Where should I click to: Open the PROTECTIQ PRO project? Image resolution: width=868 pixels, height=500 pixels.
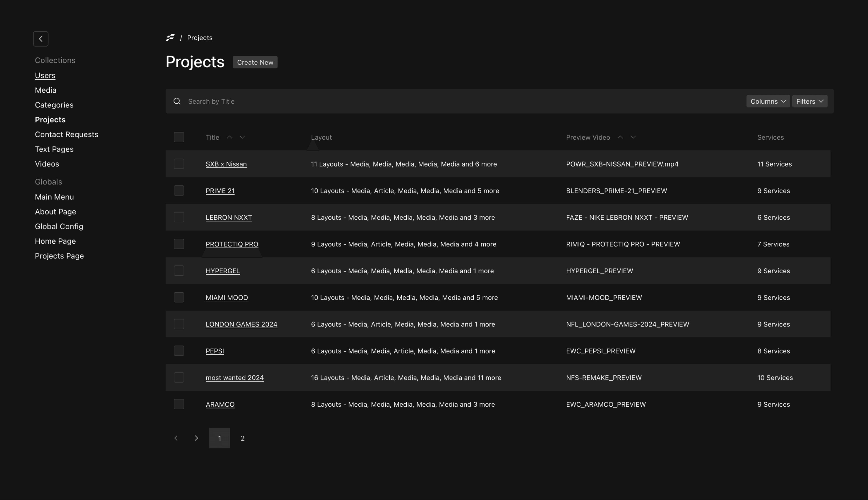pyautogui.click(x=232, y=244)
